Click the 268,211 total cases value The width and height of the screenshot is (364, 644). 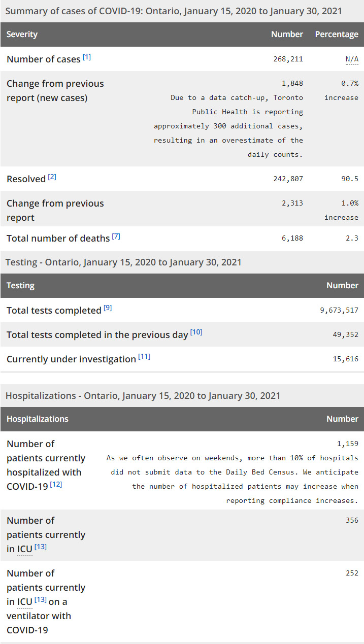coord(288,59)
